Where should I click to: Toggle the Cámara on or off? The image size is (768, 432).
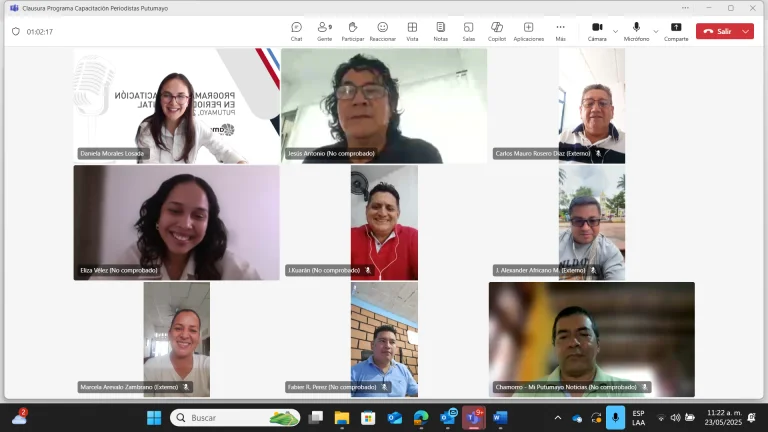[597, 31]
